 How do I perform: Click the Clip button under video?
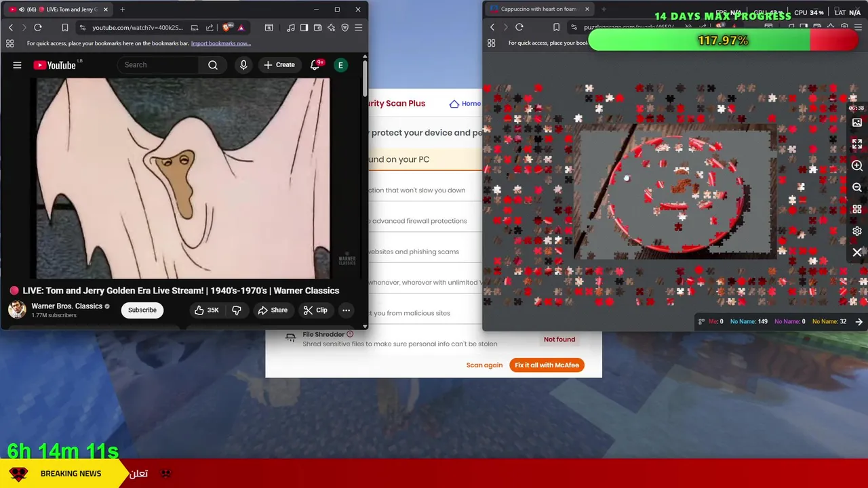tap(315, 310)
